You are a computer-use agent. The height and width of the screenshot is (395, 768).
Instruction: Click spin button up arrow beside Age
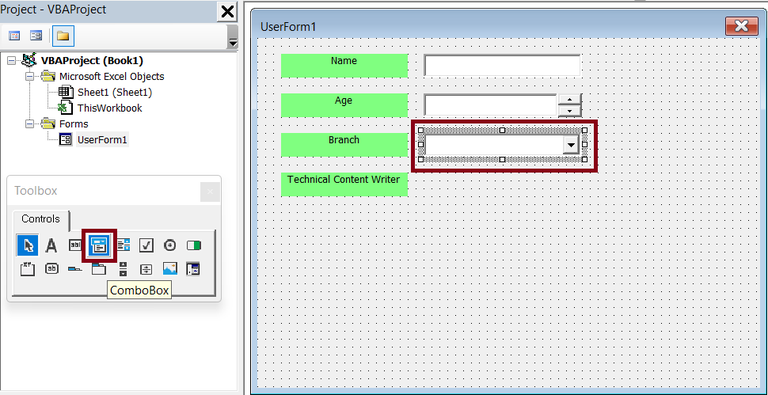(569, 99)
